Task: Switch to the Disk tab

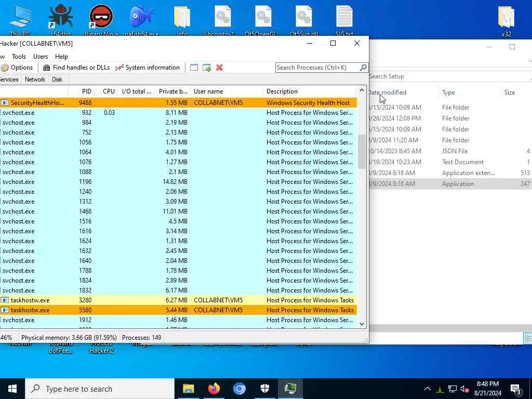Action: coord(57,79)
